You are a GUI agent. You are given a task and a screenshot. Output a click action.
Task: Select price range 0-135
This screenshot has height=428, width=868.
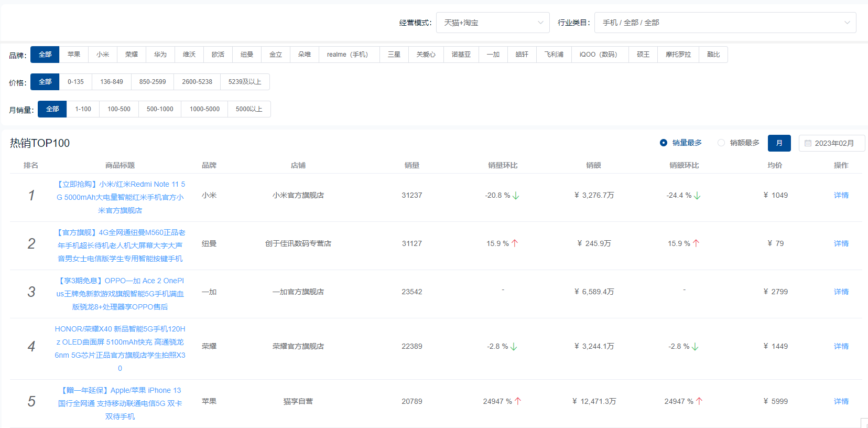(75, 82)
